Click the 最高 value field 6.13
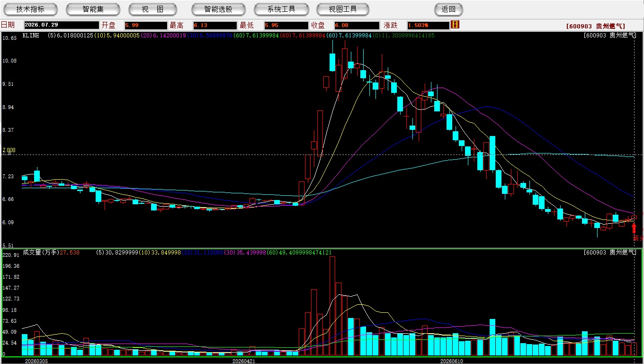The width and height of the screenshot is (644, 364). [x=215, y=25]
